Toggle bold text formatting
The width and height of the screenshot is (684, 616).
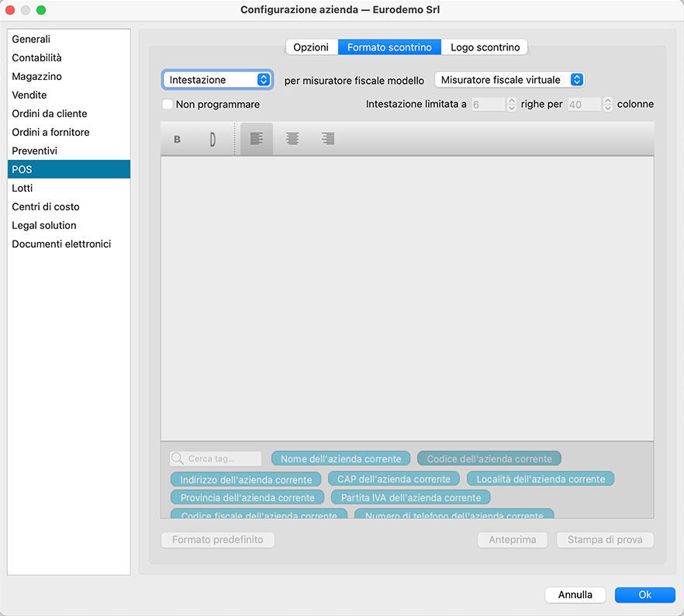(178, 140)
